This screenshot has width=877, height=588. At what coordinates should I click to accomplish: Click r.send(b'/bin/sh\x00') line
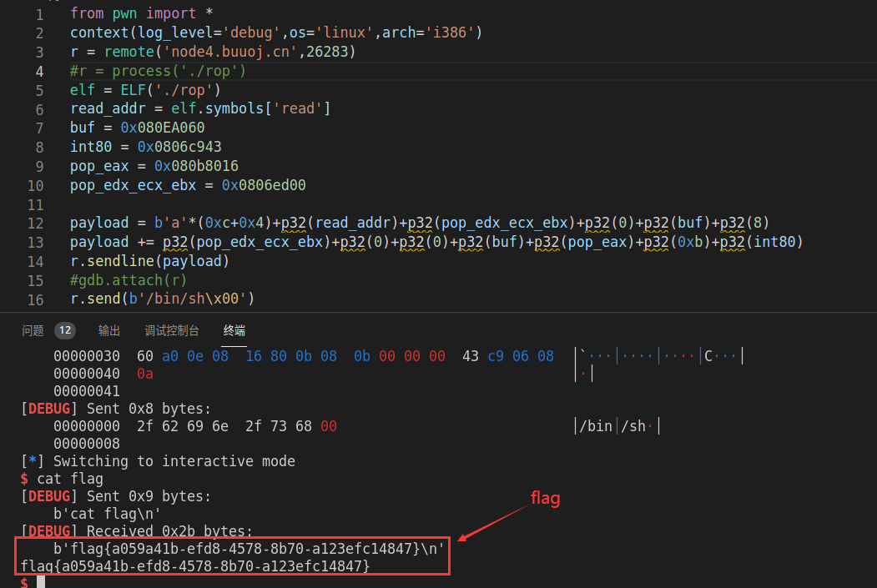click(x=162, y=299)
